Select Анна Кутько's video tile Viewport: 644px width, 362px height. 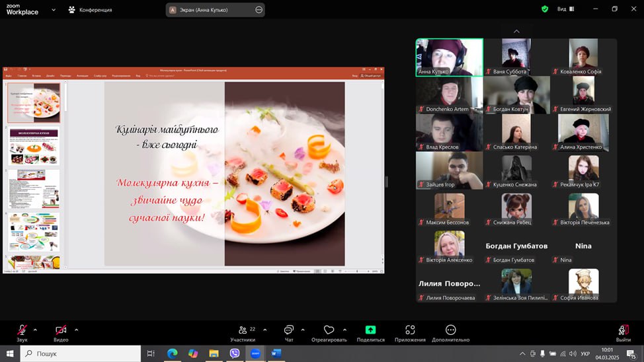[449, 57]
